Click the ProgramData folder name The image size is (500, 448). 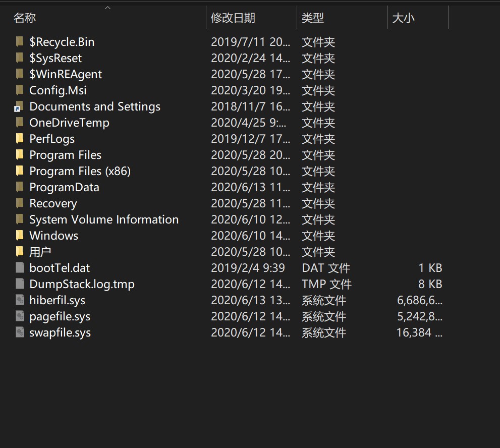64,187
